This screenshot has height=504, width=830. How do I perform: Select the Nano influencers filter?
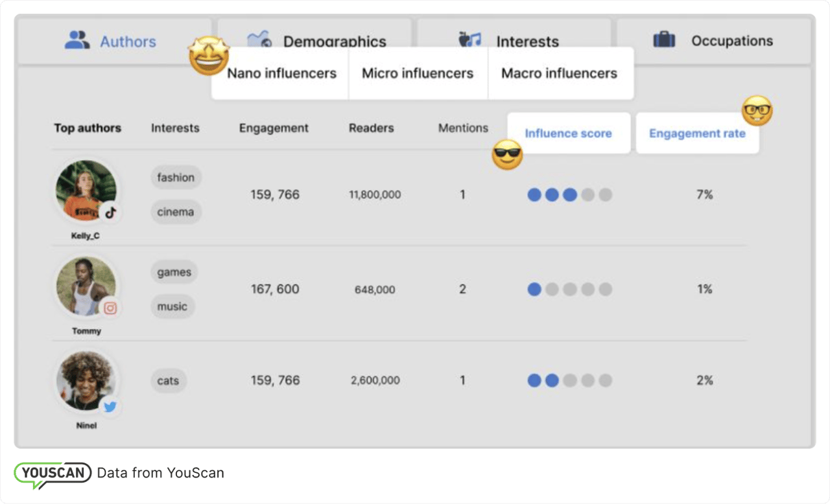281,73
